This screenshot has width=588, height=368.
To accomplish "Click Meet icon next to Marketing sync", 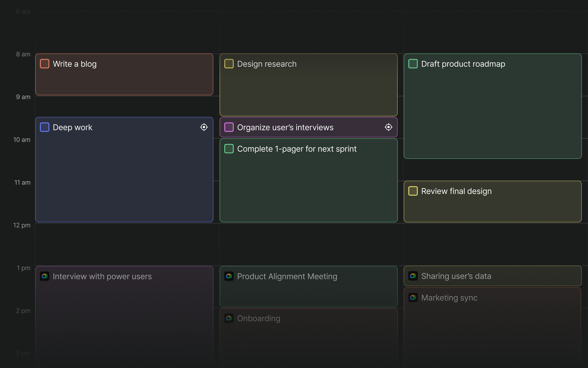I will tap(413, 298).
